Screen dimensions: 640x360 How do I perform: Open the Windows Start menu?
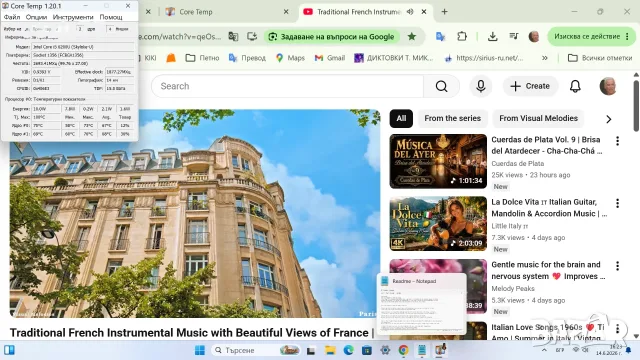click(x=200, y=350)
